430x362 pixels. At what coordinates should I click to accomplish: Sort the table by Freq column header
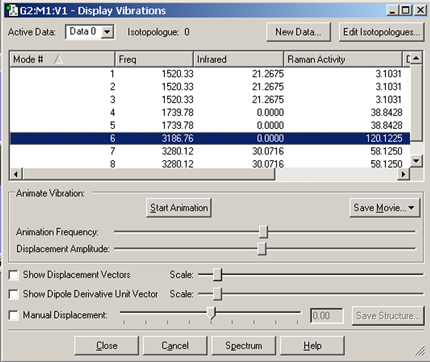pyautogui.click(x=154, y=59)
